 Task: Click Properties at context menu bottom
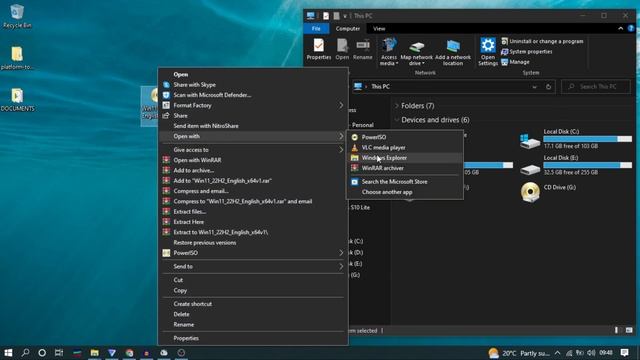tap(253, 338)
